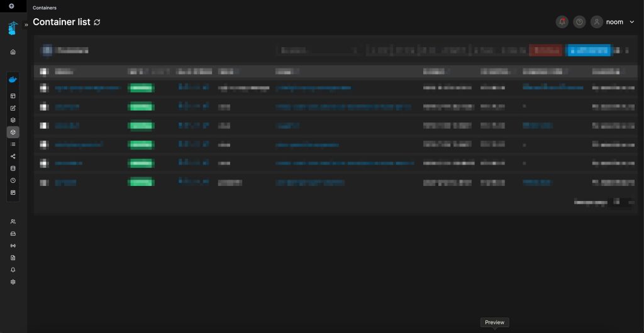The height and width of the screenshot is (333, 644).
Task: Click the help question mark icon
Action: tap(579, 22)
